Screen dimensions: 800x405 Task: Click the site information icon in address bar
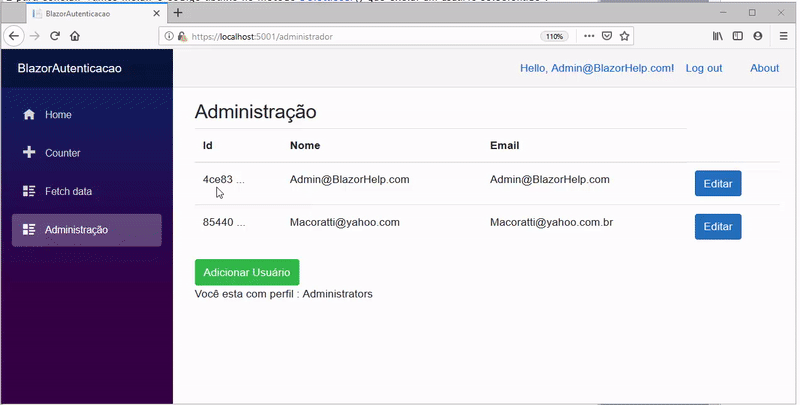pos(168,37)
